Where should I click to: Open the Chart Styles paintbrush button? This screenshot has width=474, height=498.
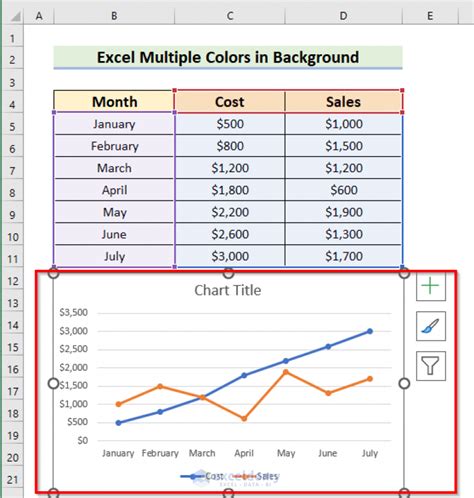pyautogui.click(x=431, y=326)
